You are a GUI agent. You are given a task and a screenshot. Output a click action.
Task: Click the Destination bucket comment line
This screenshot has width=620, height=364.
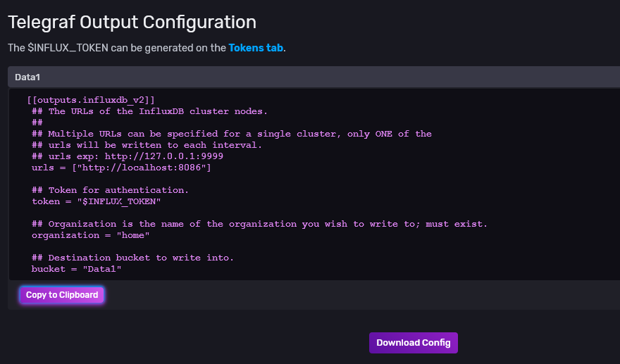[132, 258]
